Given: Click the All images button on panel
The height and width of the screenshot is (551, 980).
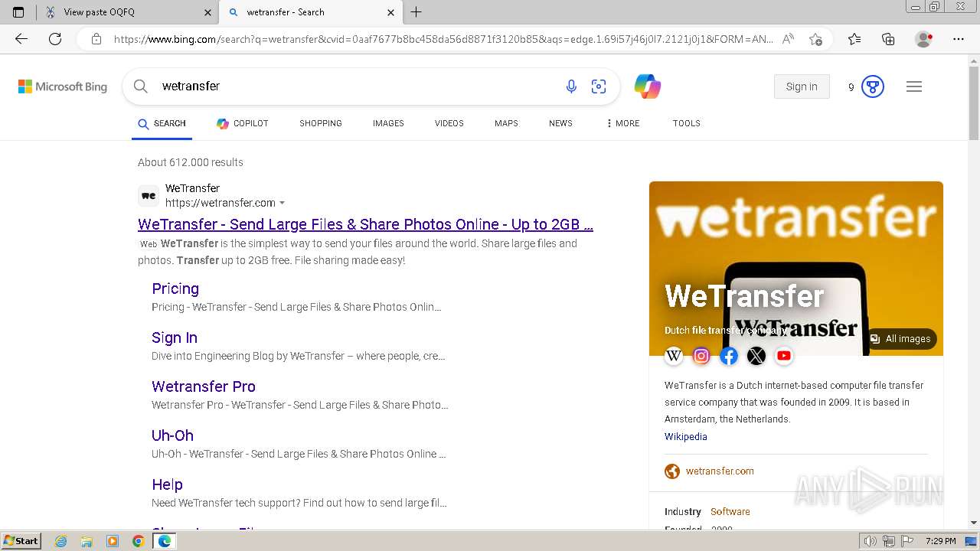Looking at the screenshot, I should click(x=901, y=339).
